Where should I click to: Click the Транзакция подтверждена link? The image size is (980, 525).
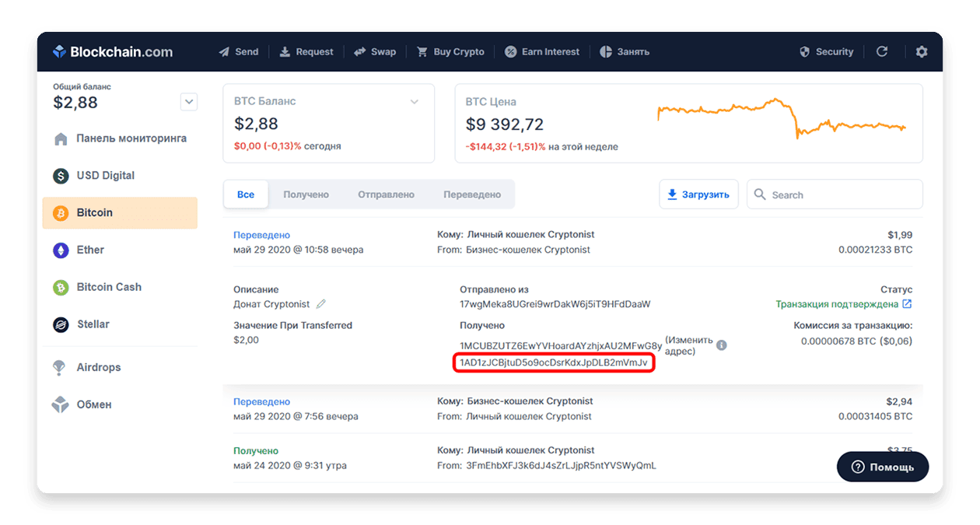(x=837, y=304)
